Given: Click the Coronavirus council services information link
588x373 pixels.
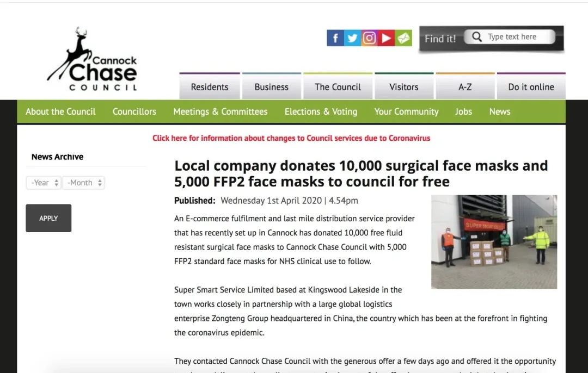Looking at the screenshot, I should pyautogui.click(x=291, y=138).
